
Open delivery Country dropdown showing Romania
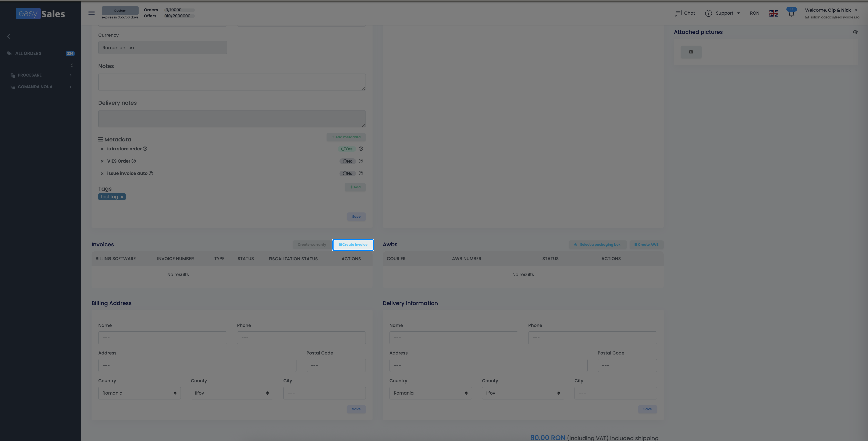[x=431, y=393]
